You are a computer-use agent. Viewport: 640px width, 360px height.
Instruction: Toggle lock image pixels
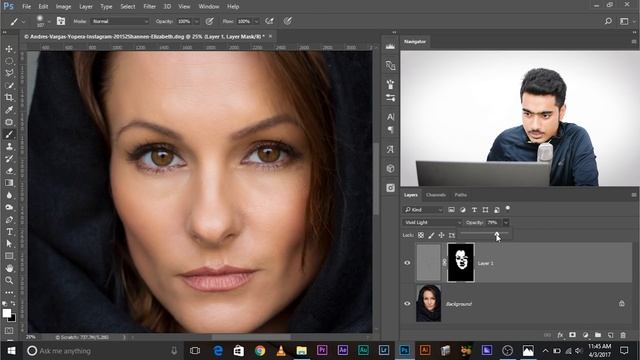click(431, 235)
